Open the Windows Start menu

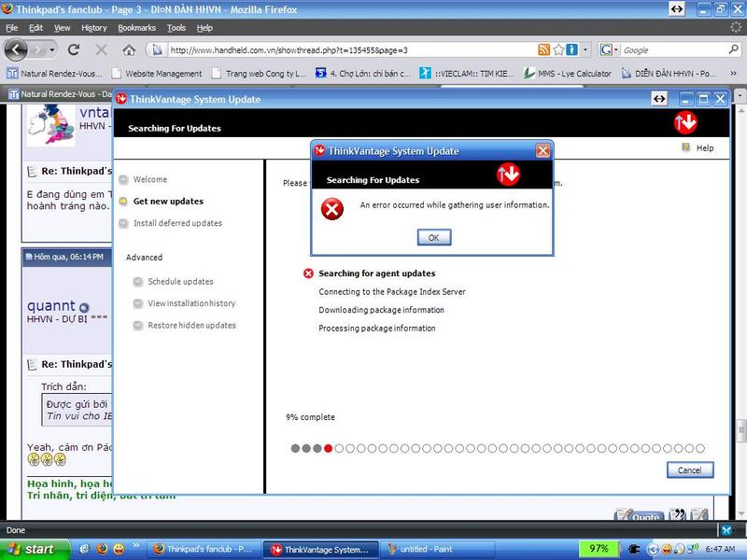click(32, 550)
